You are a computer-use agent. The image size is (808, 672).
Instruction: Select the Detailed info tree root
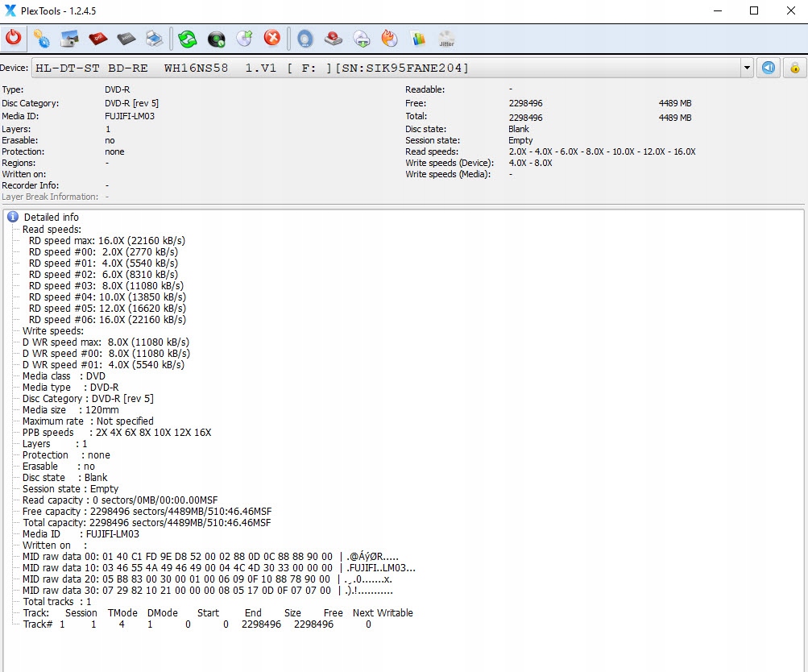coord(51,218)
